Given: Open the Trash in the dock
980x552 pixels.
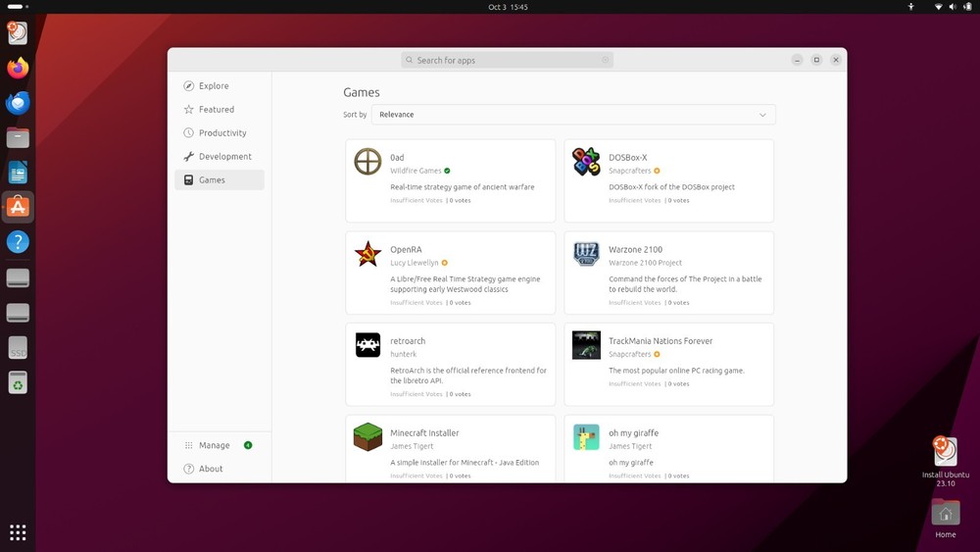Looking at the screenshot, I should [x=18, y=382].
